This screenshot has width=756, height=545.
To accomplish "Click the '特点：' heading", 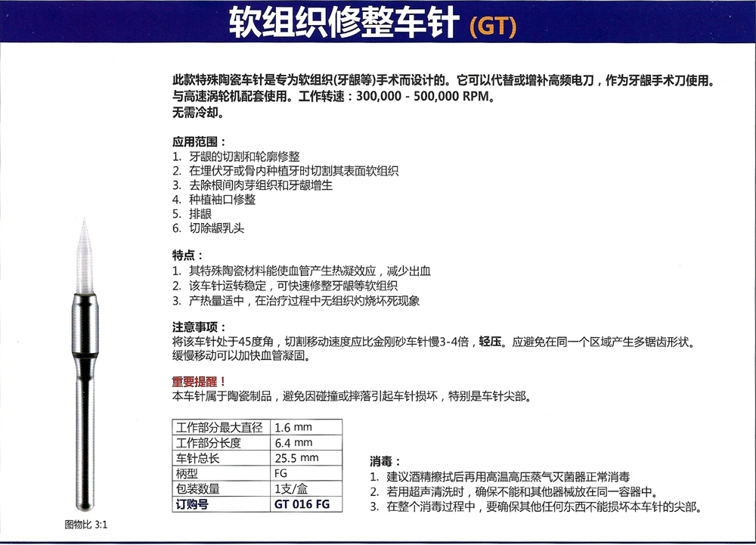I will [x=188, y=255].
